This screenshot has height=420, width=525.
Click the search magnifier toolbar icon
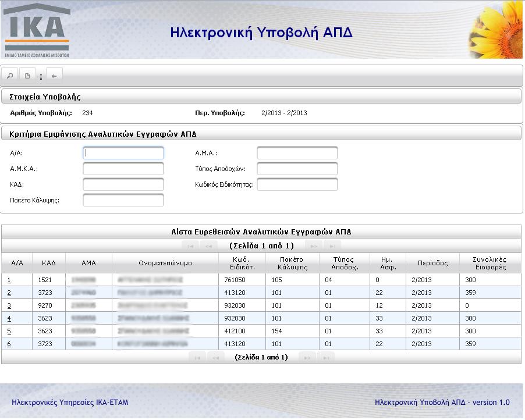click(x=10, y=76)
